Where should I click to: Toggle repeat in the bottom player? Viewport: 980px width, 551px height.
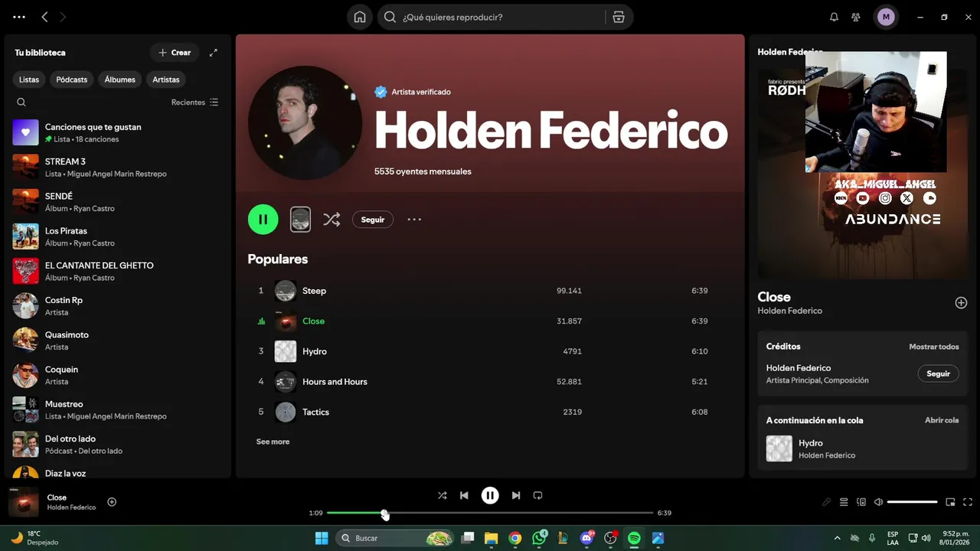(x=537, y=495)
